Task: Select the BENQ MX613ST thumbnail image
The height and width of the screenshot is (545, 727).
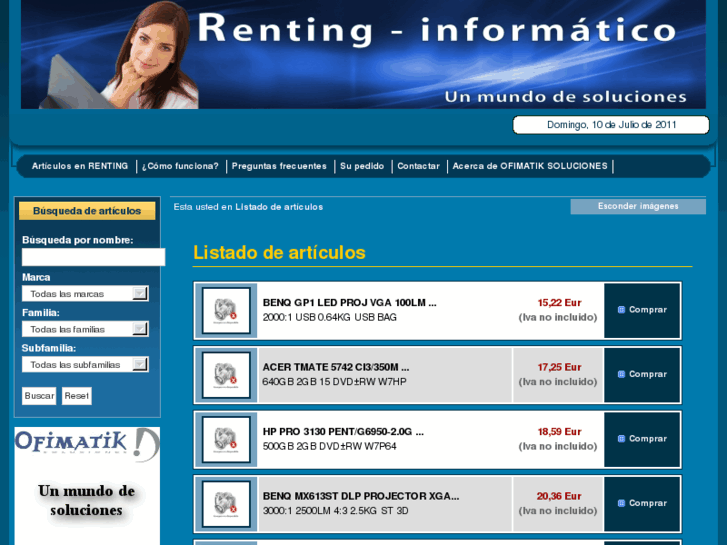Action: [x=226, y=504]
